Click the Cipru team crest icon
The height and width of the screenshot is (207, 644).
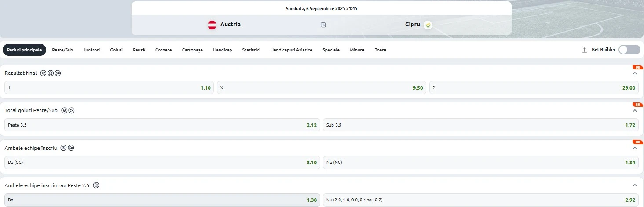(x=428, y=25)
